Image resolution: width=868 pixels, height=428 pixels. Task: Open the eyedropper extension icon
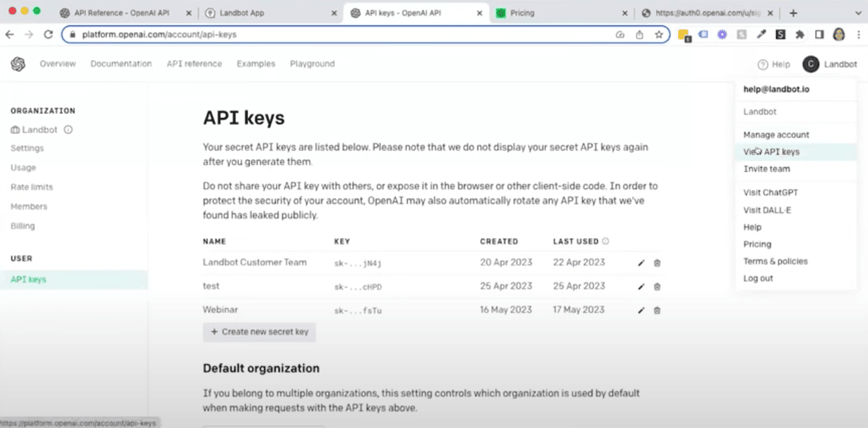(x=762, y=34)
